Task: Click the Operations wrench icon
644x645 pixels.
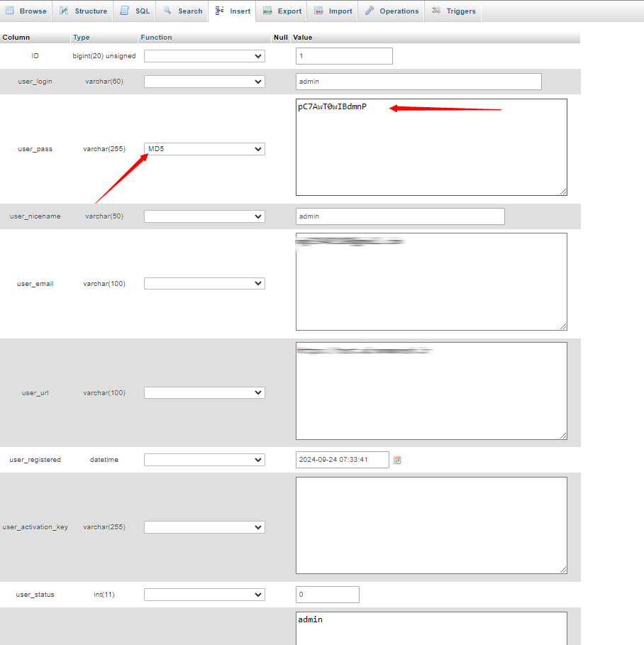Action: 370,11
